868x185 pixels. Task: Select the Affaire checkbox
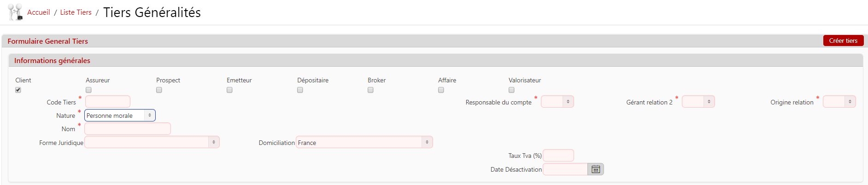[x=441, y=90]
